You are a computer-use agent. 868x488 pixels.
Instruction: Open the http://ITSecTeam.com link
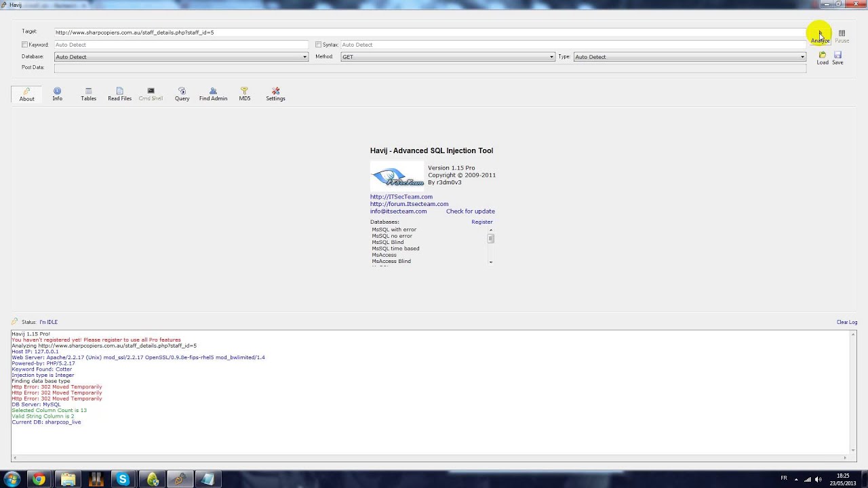click(x=401, y=197)
